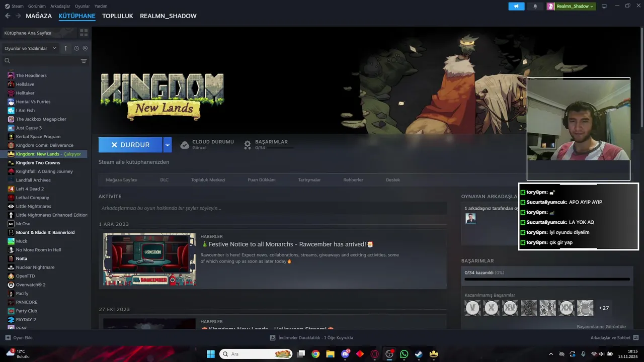Click the Windows taskbar search box
The height and width of the screenshot is (362, 644).
[x=256, y=354]
